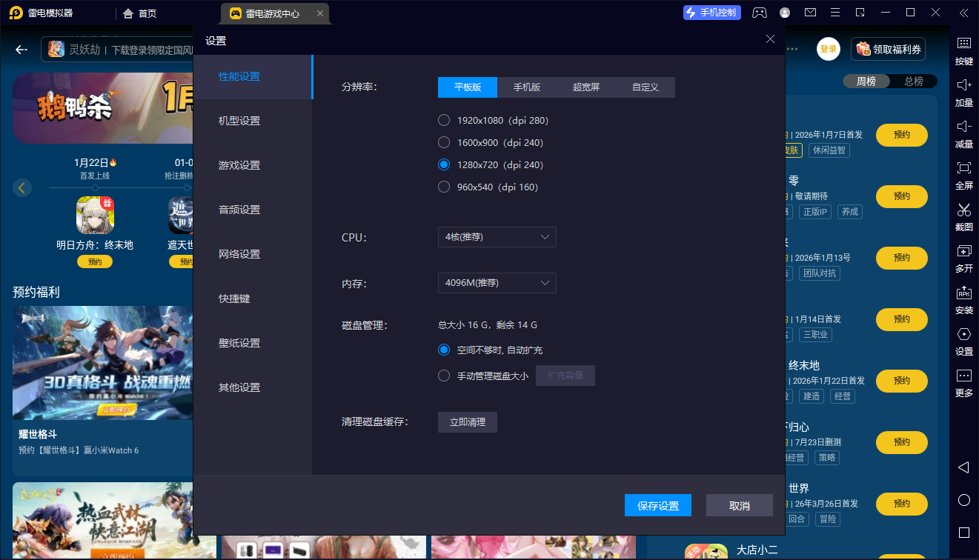Enable 手动管理磁盘大小 disk option
Viewport: 979px width, 560px height.
(444, 375)
